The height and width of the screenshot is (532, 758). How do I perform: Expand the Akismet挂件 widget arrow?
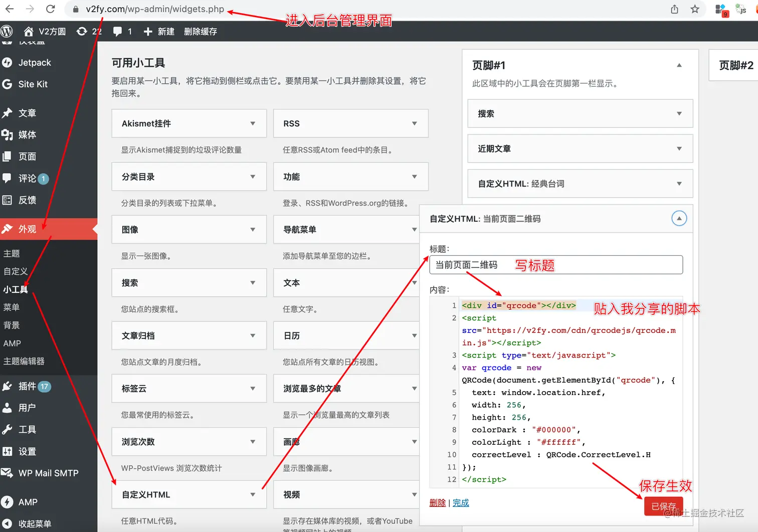[253, 123]
